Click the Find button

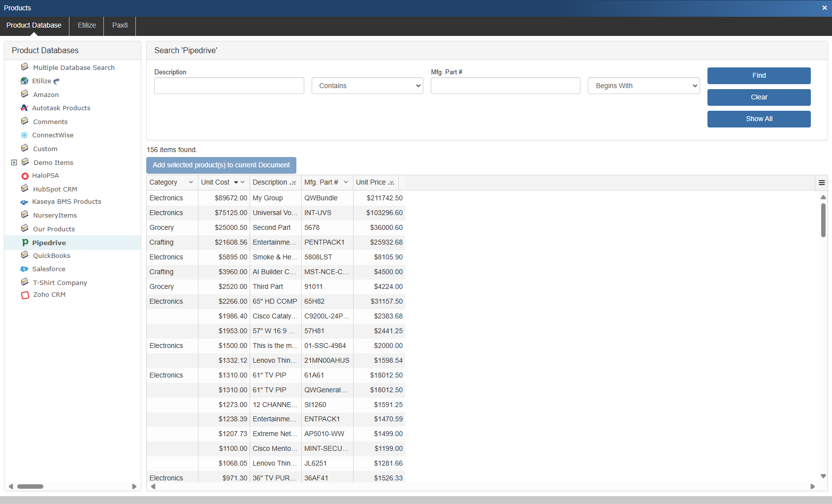pyautogui.click(x=759, y=76)
